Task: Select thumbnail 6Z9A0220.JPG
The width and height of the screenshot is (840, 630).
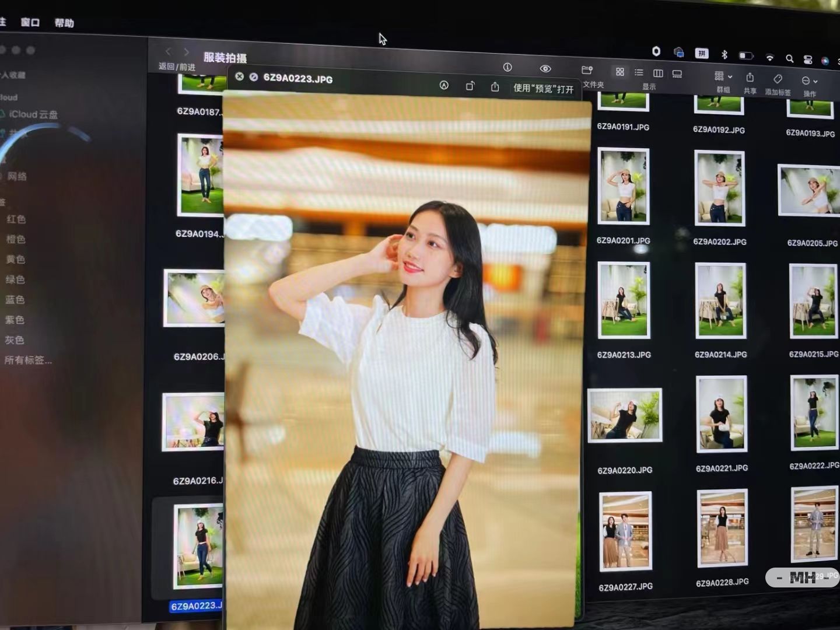Action: point(625,415)
